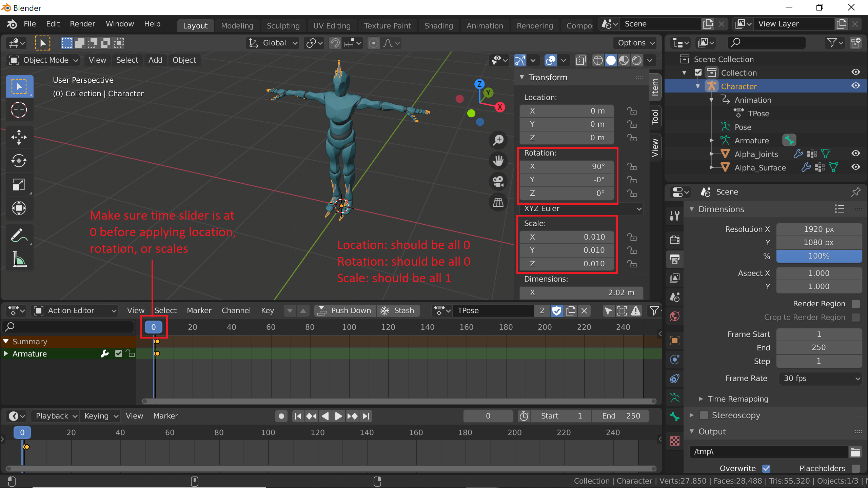Open the Object Mode dropdown
This screenshot has height=488, width=868.
pos(43,60)
